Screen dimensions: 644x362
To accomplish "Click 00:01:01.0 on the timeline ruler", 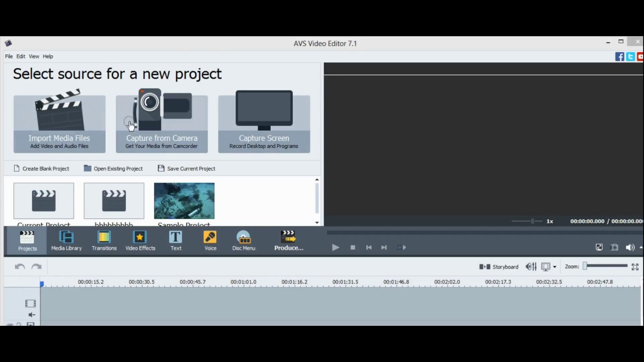I will [244, 282].
